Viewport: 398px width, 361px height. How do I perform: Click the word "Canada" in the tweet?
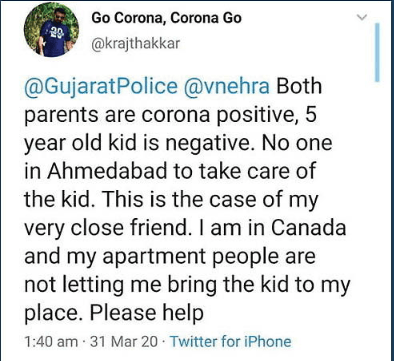(308, 228)
